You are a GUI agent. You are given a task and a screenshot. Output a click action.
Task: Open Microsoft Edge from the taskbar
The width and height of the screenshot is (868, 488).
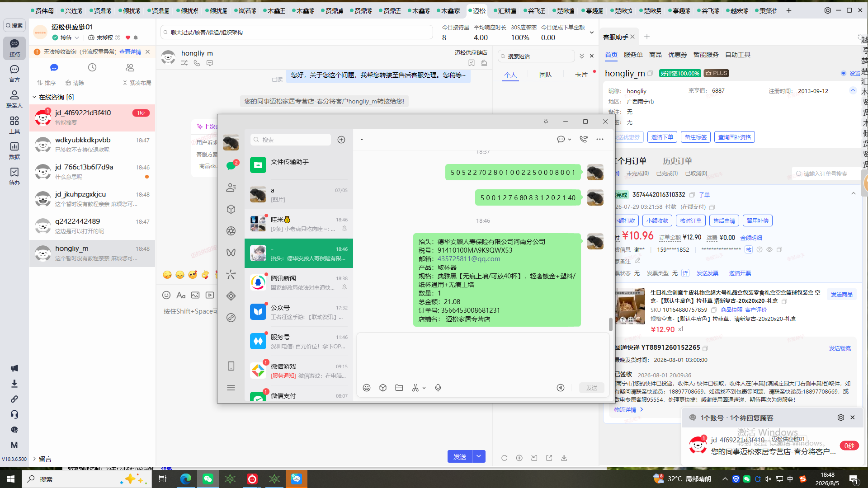click(x=186, y=479)
